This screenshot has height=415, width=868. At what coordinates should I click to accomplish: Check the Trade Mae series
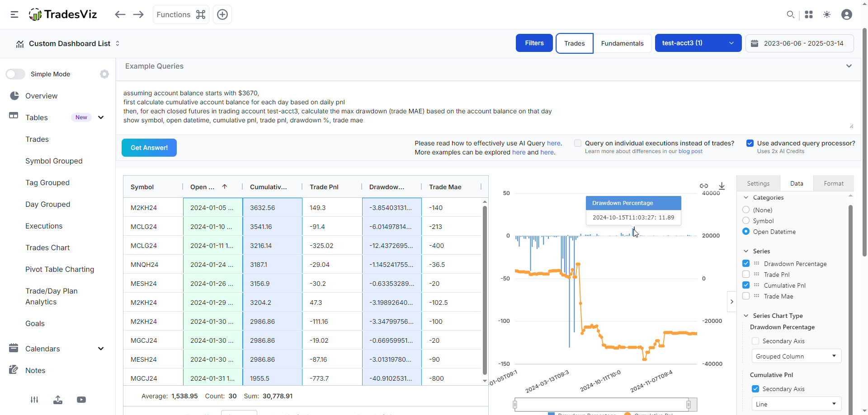point(746,296)
